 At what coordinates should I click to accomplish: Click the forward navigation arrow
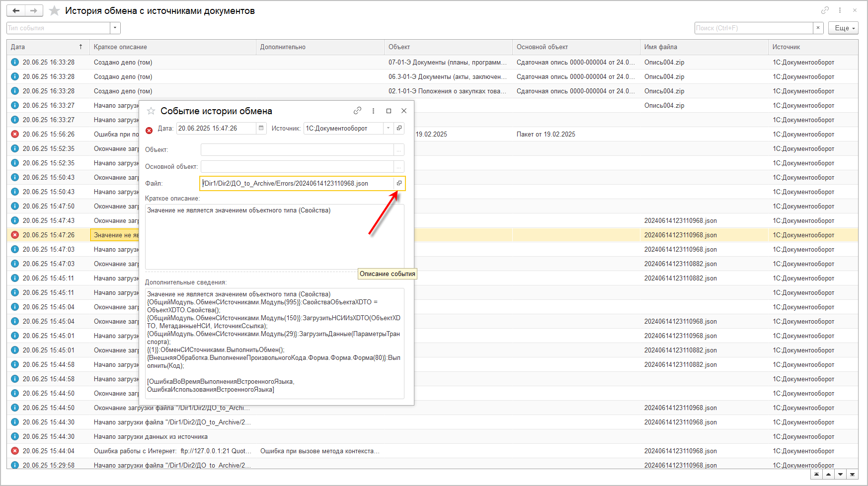coord(34,10)
